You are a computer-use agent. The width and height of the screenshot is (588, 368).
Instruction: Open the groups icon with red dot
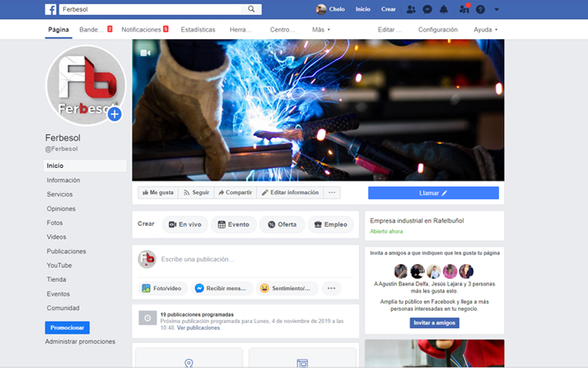click(x=465, y=9)
